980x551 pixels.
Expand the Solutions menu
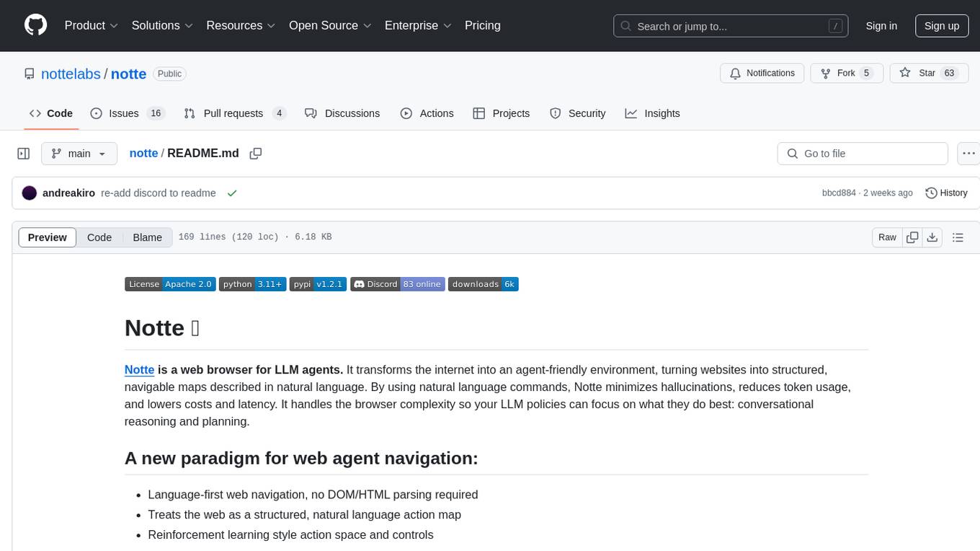point(162,25)
